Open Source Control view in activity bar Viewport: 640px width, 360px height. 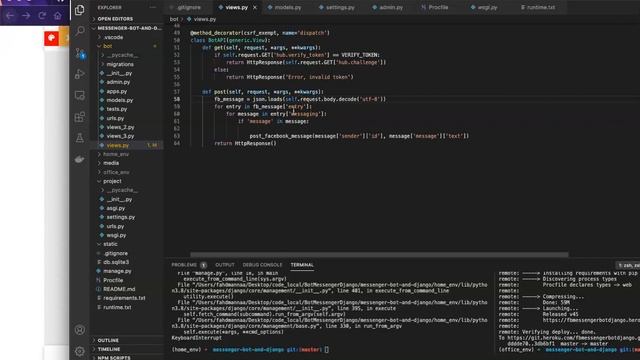(80, 53)
